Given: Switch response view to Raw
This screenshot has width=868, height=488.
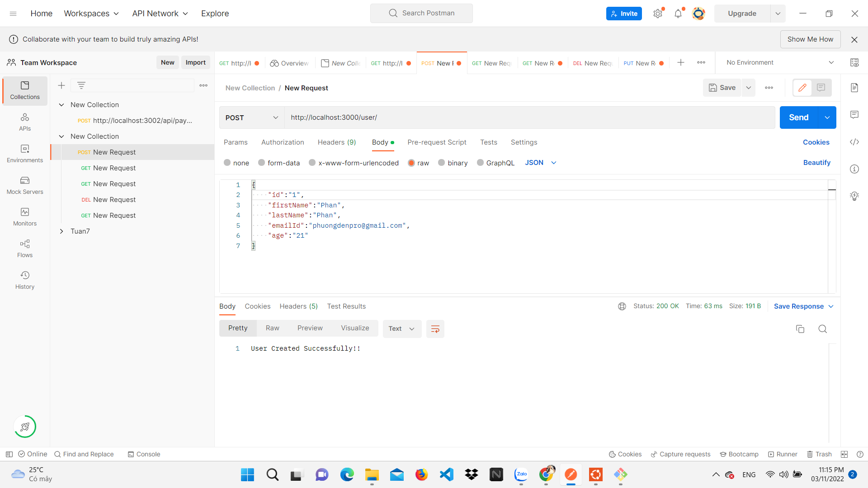Looking at the screenshot, I should (x=273, y=328).
